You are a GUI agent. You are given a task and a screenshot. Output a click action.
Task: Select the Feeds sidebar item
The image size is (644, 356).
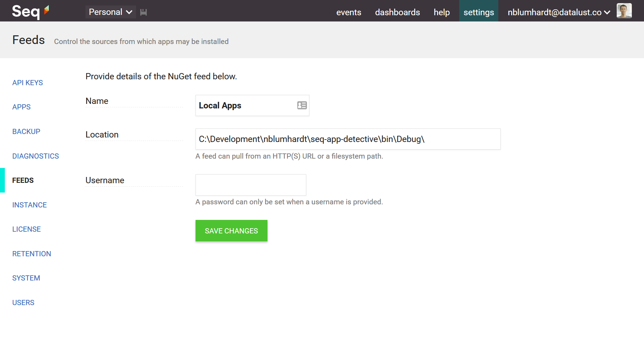click(23, 180)
